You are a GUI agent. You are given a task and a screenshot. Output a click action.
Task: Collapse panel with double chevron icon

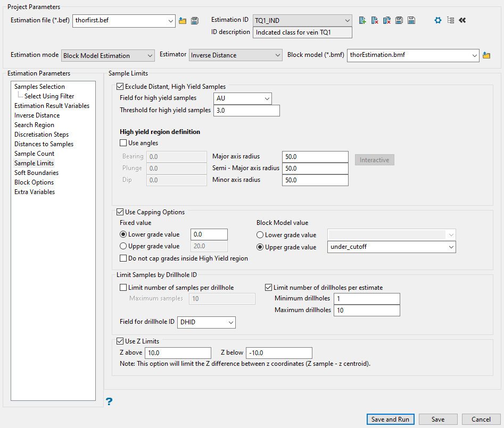click(462, 20)
